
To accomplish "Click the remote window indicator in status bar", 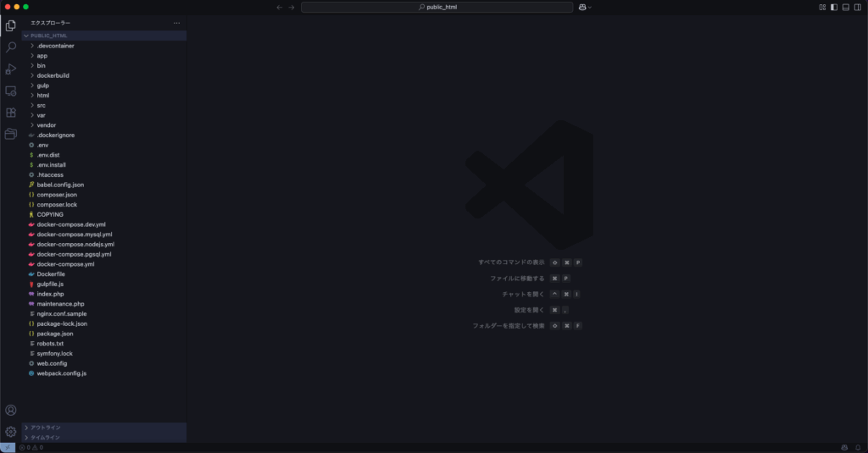I will [7, 447].
